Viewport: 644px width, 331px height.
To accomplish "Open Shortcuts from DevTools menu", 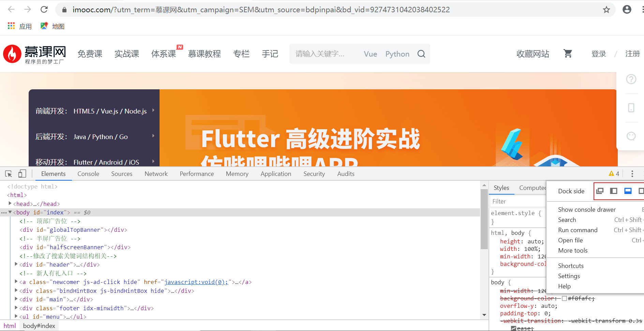I will click(571, 266).
